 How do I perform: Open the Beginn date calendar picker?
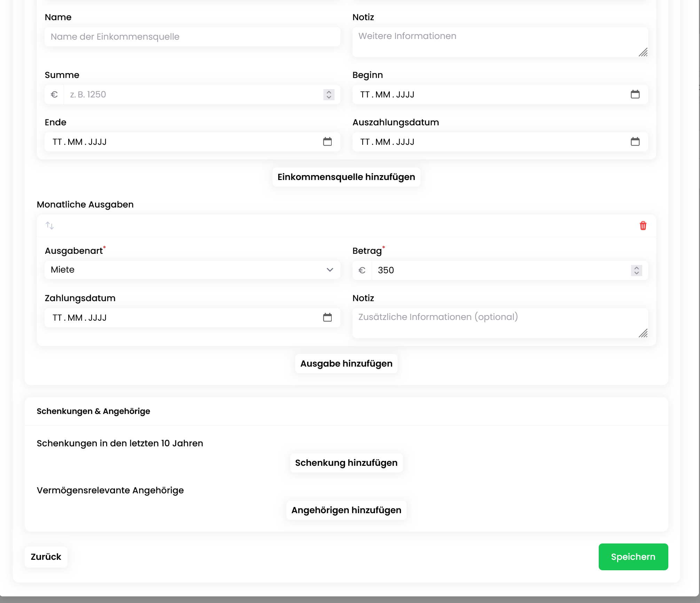point(635,94)
